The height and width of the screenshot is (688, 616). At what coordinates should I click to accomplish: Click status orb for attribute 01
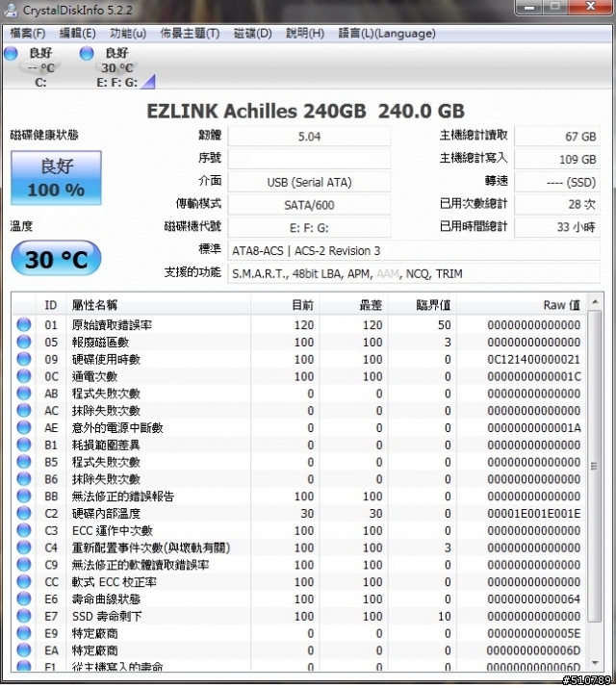[x=24, y=324]
